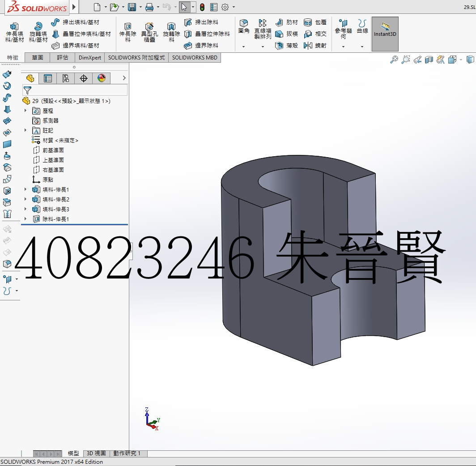Click Boundary Boss/Base (邊界填料/基材)

(x=75, y=46)
